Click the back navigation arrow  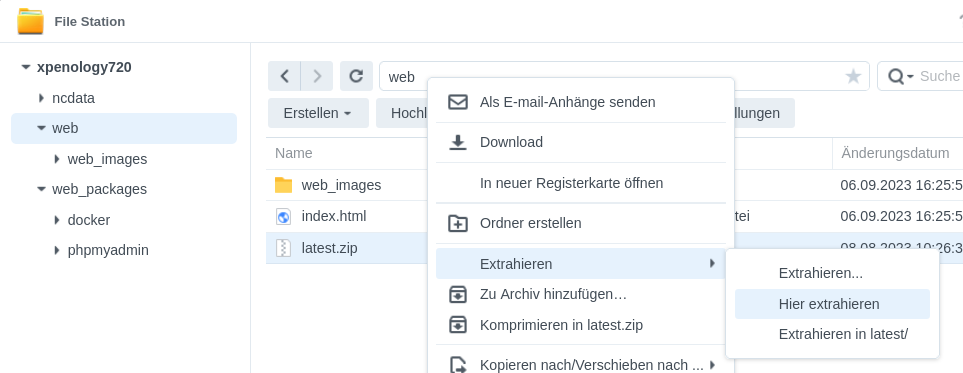click(284, 76)
